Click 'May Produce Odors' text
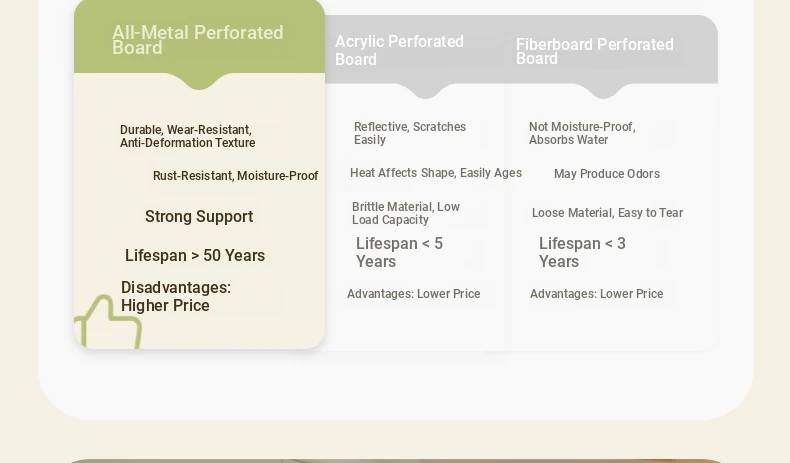Viewport: 790px width, 463px height. click(x=607, y=174)
